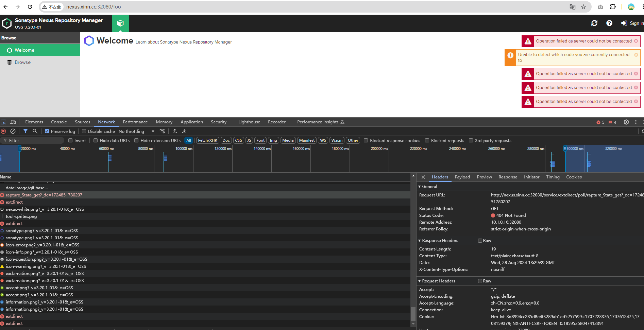644x330 pixels.
Task: Click the browser back arrow
Action: tap(5, 7)
